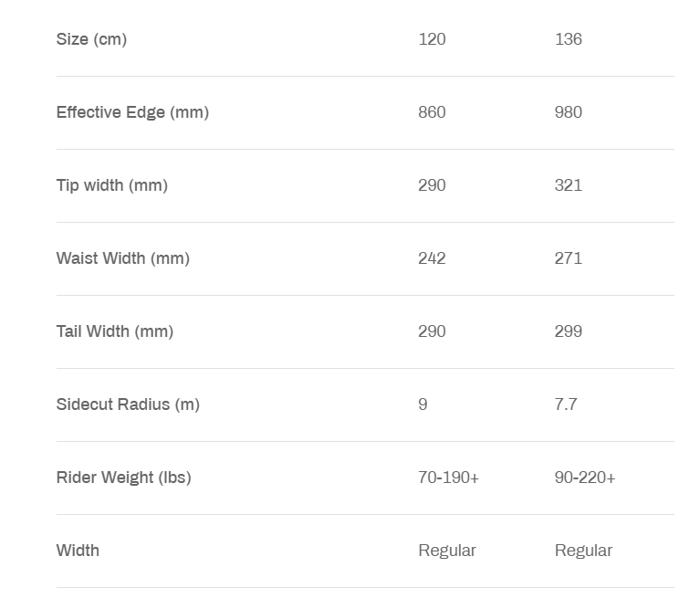Select effective edge value 860
The width and height of the screenshot is (700, 609).
(432, 112)
